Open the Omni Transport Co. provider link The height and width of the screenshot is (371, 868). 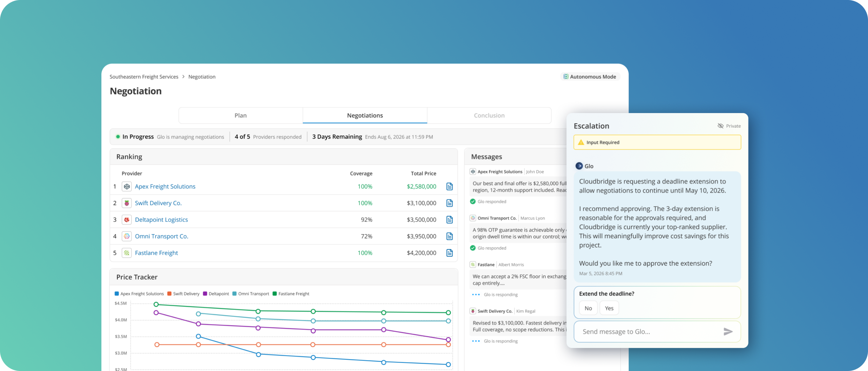tap(161, 236)
